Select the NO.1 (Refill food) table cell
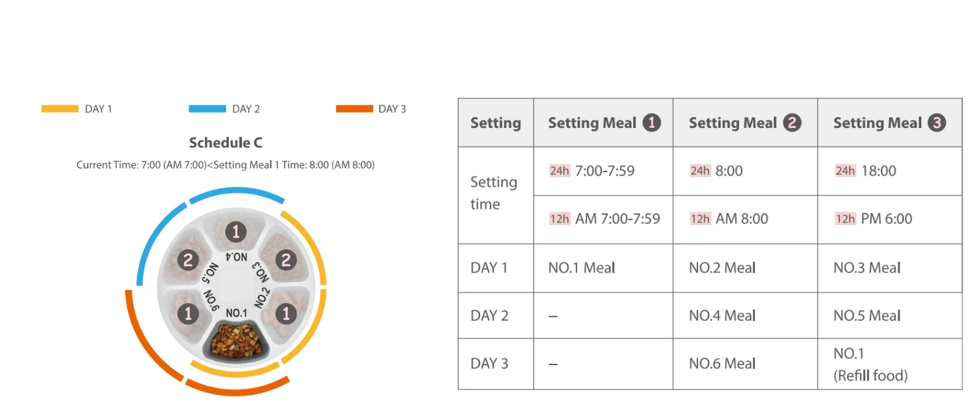 pyautogui.click(x=889, y=364)
